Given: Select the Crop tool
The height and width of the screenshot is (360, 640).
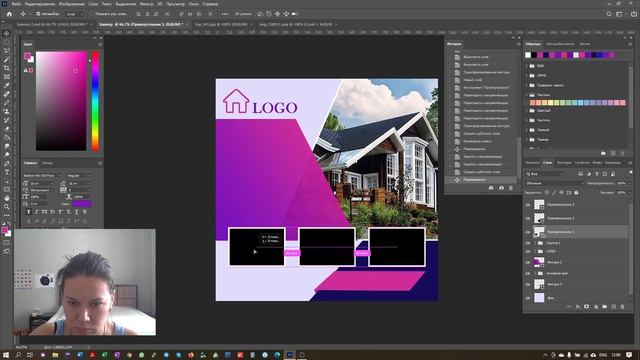Looking at the screenshot, I should click(x=7, y=68).
